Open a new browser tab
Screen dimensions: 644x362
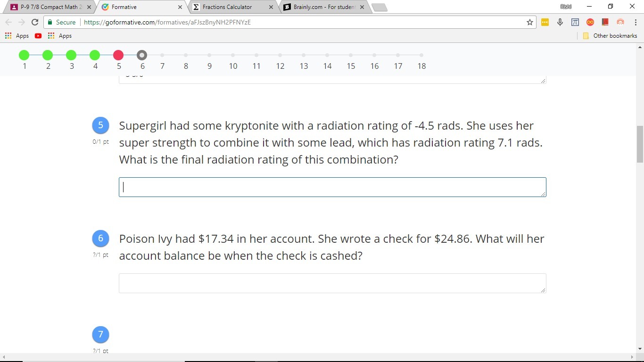pos(379,7)
